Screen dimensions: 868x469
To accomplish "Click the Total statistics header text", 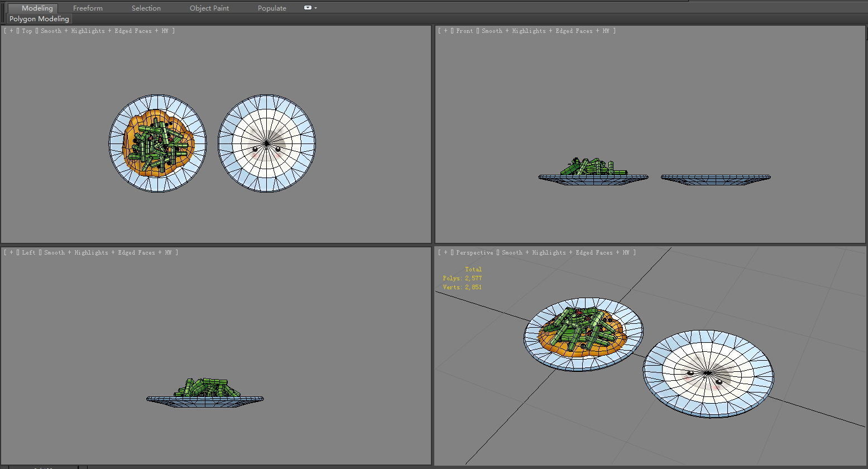I will [473, 269].
